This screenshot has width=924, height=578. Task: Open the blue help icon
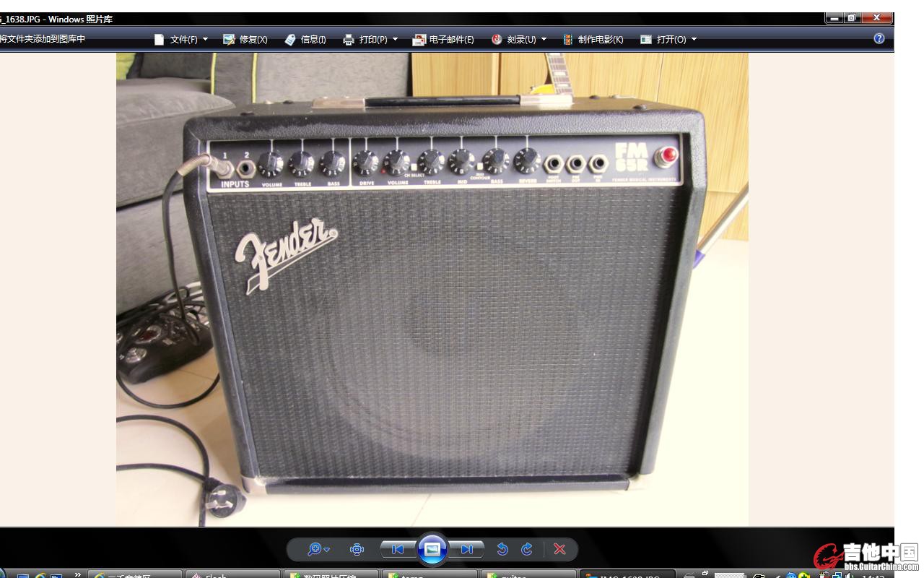point(879,39)
